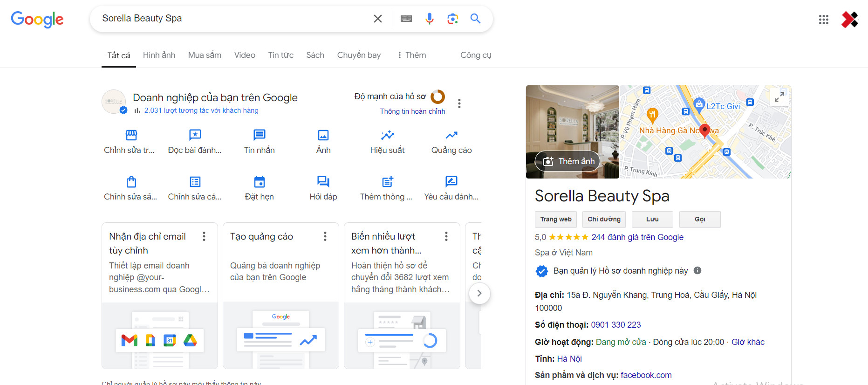Open the 244 đánh giá trên Google link

tap(637, 237)
